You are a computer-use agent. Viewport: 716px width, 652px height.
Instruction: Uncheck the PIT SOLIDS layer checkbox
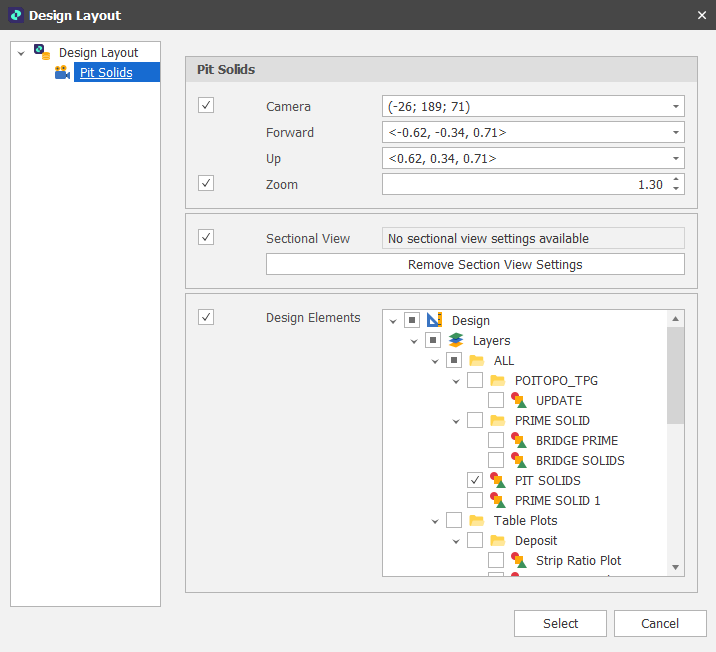click(x=475, y=480)
